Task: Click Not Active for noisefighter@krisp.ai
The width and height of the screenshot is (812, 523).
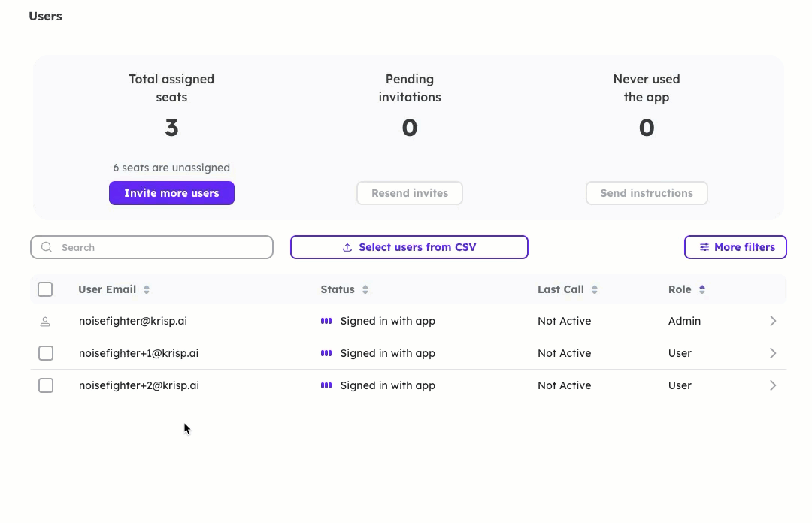Action: [565, 321]
